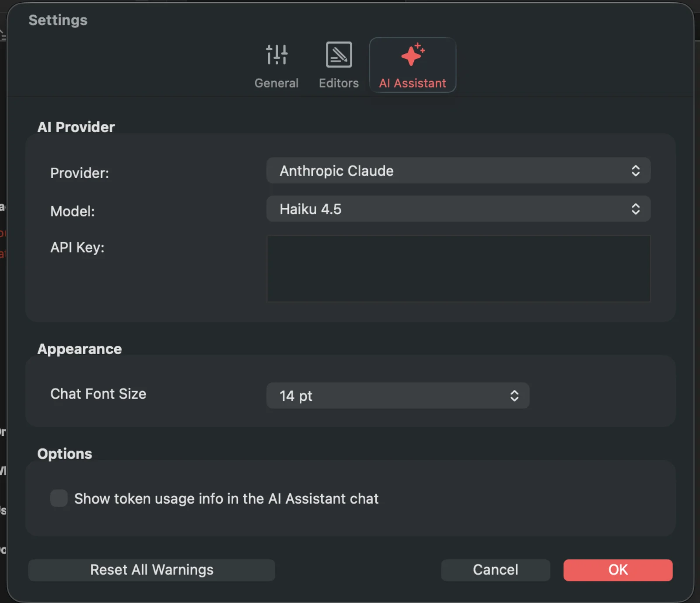Cancel the Settings dialog

coord(495,570)
